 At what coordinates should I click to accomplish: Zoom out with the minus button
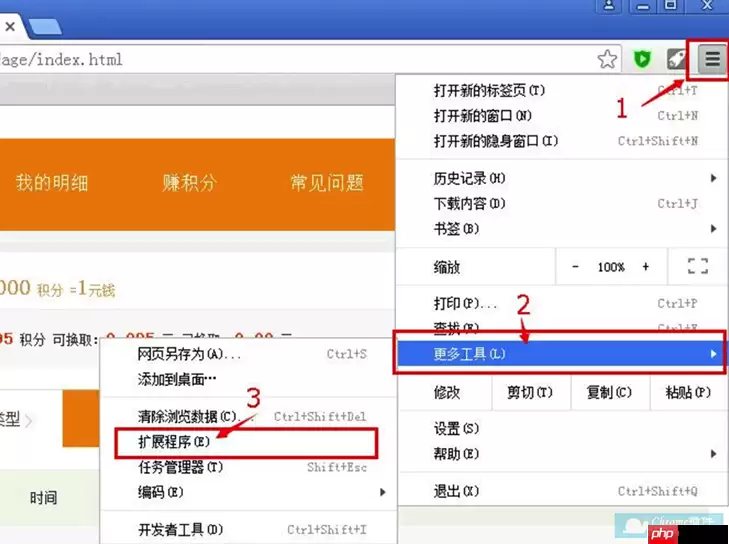click(575, 267)
